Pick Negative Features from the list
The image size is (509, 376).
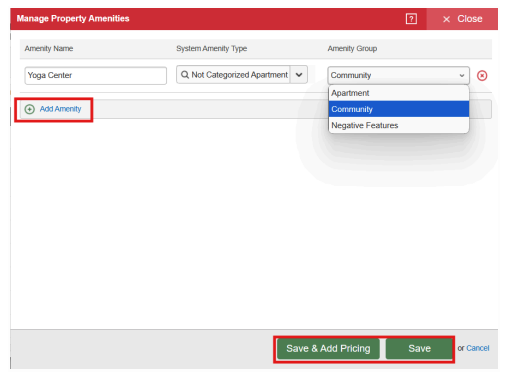point(399,125)
